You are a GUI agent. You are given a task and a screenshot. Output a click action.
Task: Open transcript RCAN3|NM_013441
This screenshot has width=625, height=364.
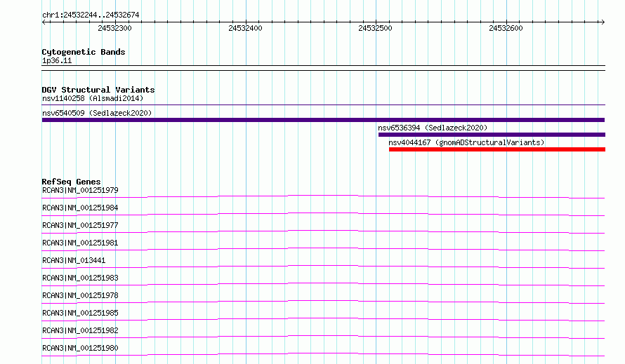click(74, 260)
